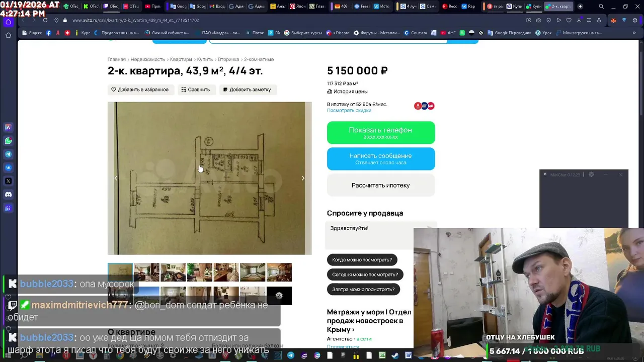Switch to the '2-к. кварт' tab
Screen dimensions: 644x362
558,7
